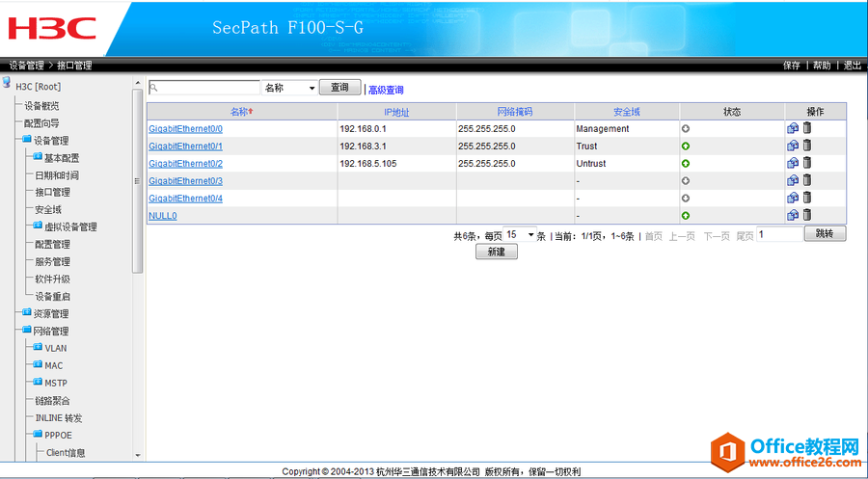The height and width of the screenshot is (479, 868).
Task: Click the sidebar scroll down arrow
Action: point(138,455)
